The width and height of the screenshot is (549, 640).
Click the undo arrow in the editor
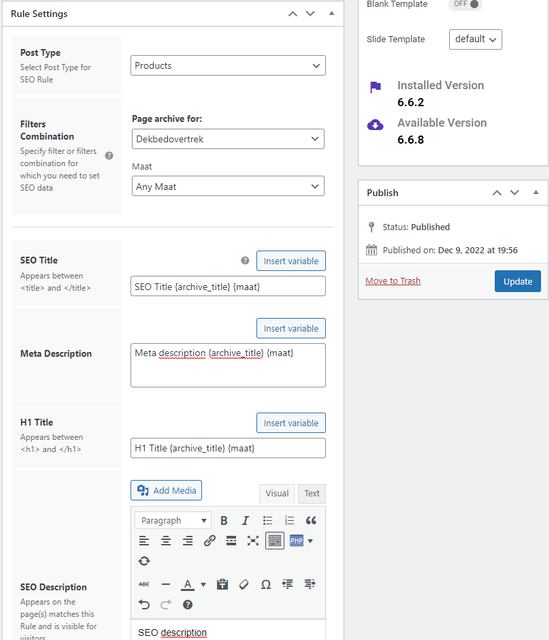coord(144,604)
